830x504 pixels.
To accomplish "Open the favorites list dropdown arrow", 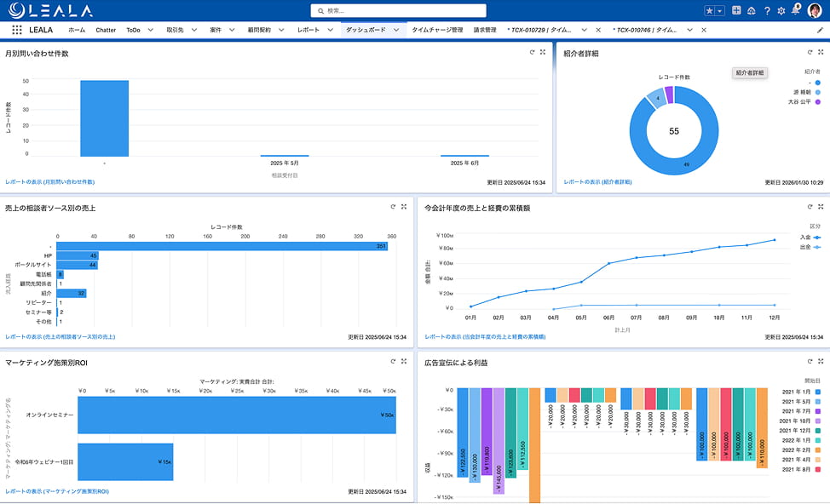I will (720, 10).
